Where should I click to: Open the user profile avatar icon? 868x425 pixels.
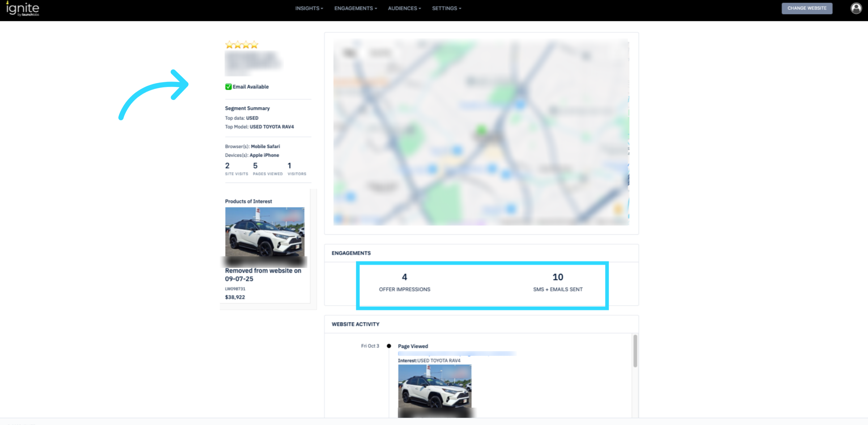coord(856,8)
